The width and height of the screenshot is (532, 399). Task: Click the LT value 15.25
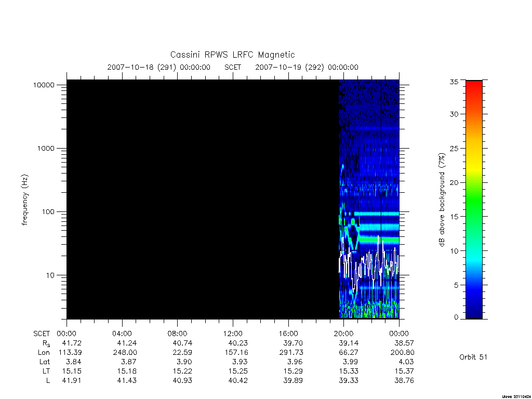tap(238, 371)
